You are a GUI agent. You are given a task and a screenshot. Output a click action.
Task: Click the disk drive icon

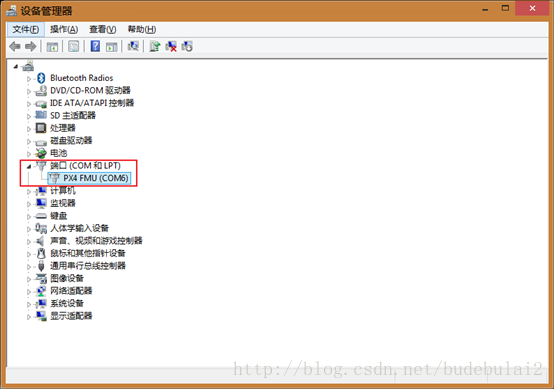(x=41, y=142)
